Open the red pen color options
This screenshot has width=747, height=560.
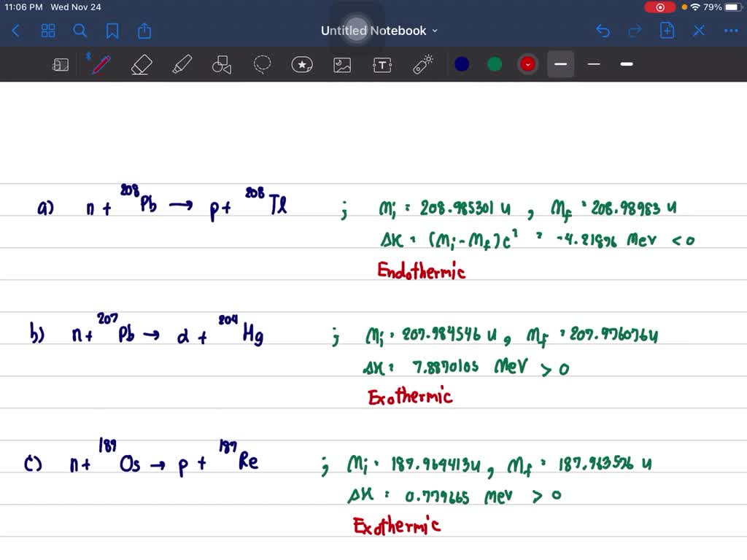[x=527, y=64]
